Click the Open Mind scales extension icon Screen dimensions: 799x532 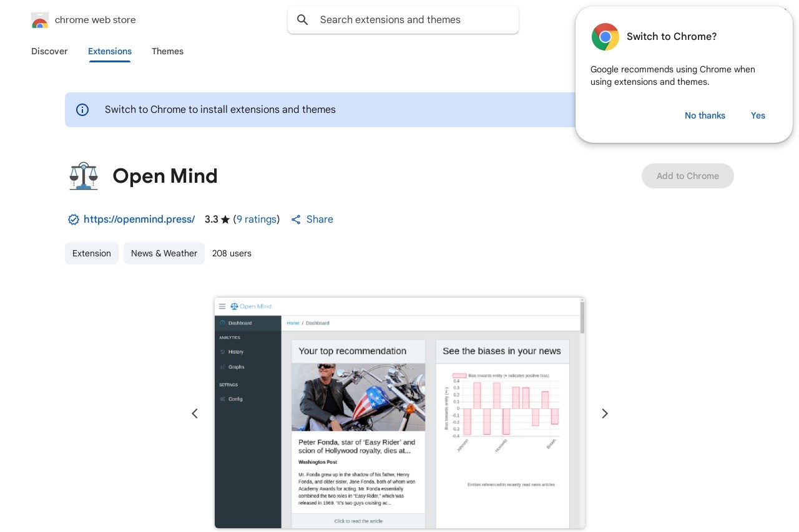pyautogui.click(x=84, y=176)
